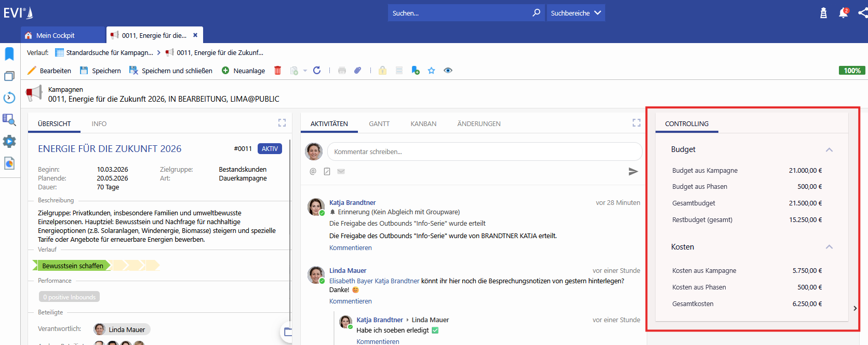The width and height of the screenshot is (868, 345).
Task: Open the gear play icon in left sidebar
Action: (x=9, y=141)
